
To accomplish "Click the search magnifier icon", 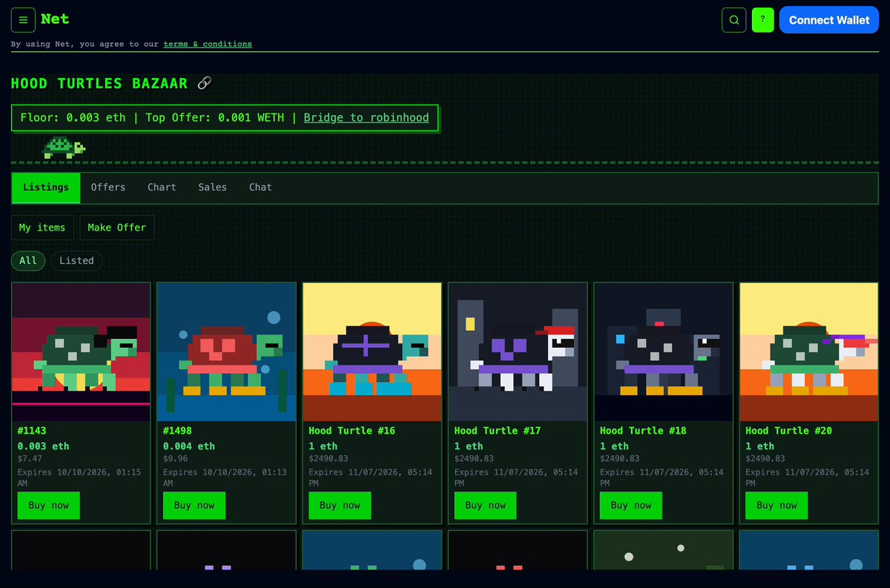I will pos(734,20).
